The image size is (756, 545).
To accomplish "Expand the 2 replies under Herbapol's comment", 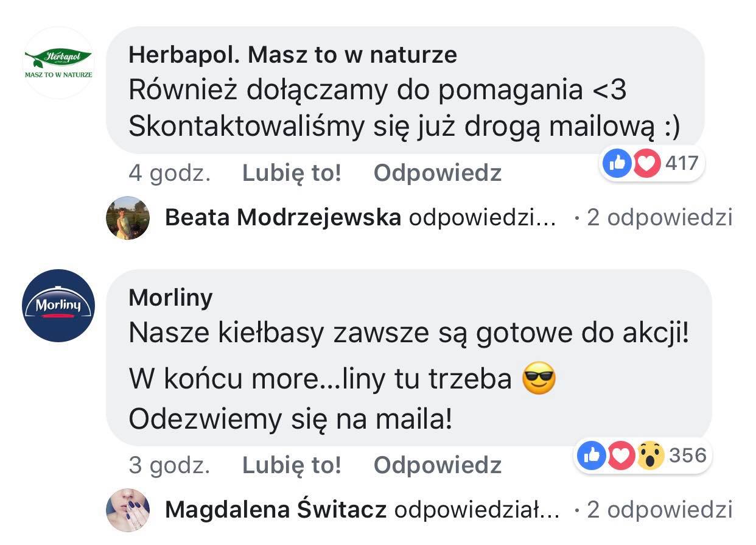I will pos(659,217).
